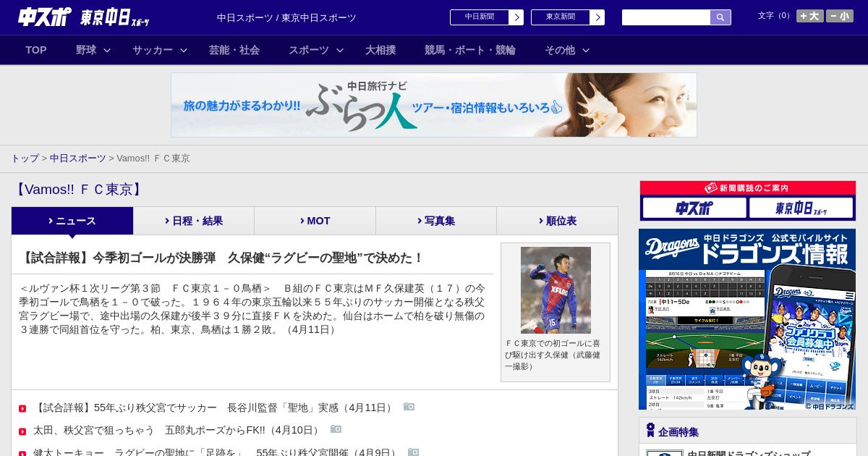Image resolution: width=868 pixels, height=456 pixels.
Task: Open the 東京新聞 header link
Action: pyautogui.click(x=568, y=17)
